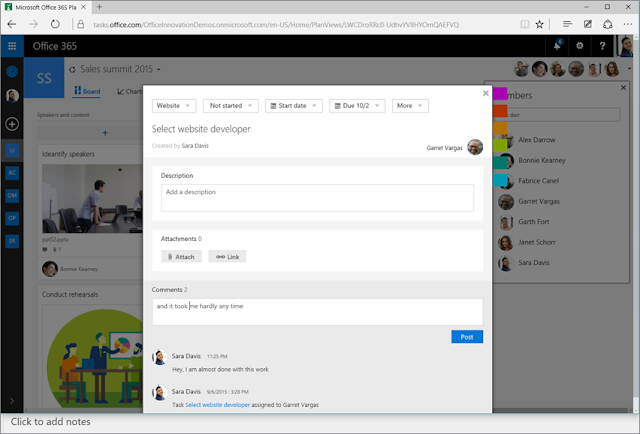Viewport: 640px width, 434px height.
Task: Open settings gear in Office 365 header
Action: click(x=580, y=46)
